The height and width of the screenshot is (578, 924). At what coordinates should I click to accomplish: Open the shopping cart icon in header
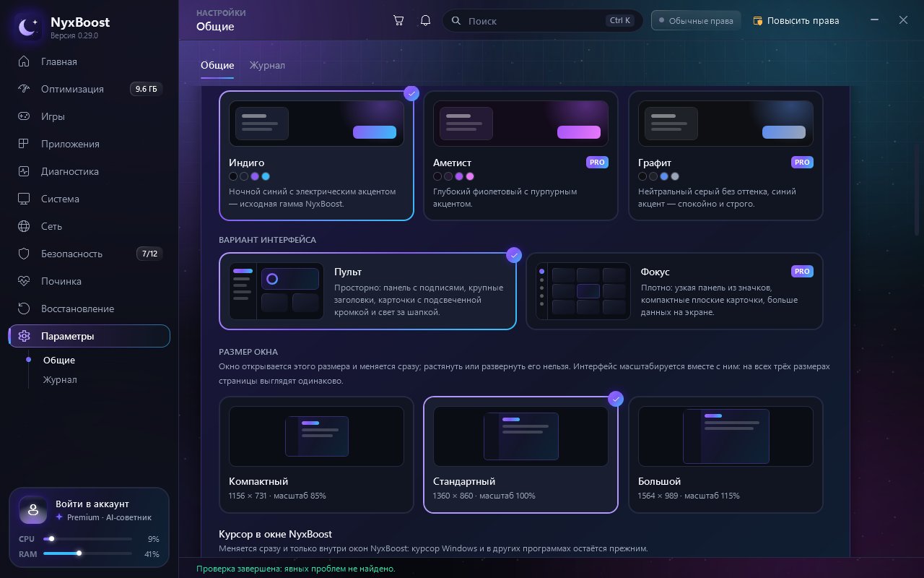pyautogui.click(x=398, y=21)
